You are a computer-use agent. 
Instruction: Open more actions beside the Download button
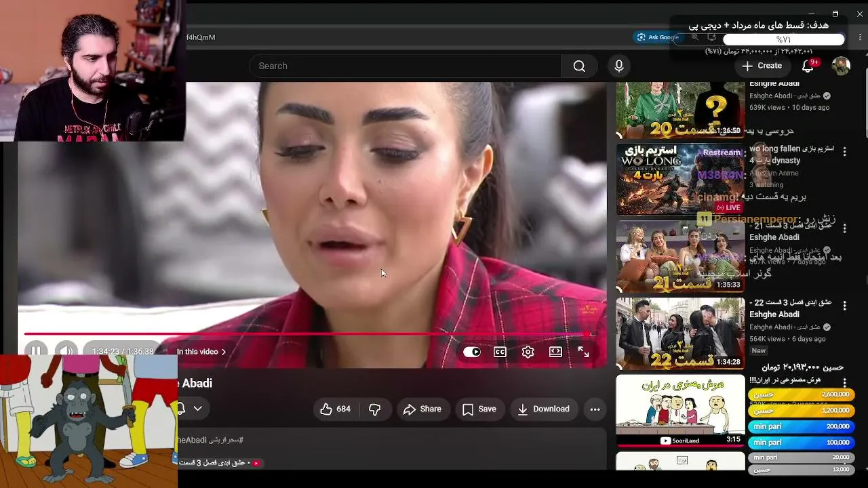(595, 409)
